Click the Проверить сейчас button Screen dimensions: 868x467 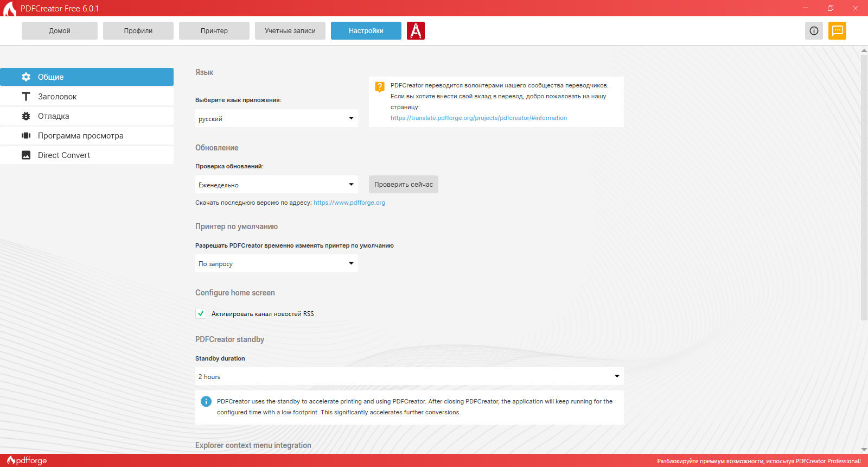(404, 185)
